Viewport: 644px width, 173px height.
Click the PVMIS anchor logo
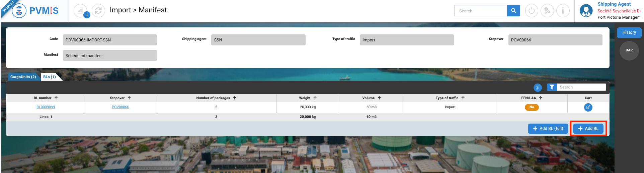click(x=19, y=11)
